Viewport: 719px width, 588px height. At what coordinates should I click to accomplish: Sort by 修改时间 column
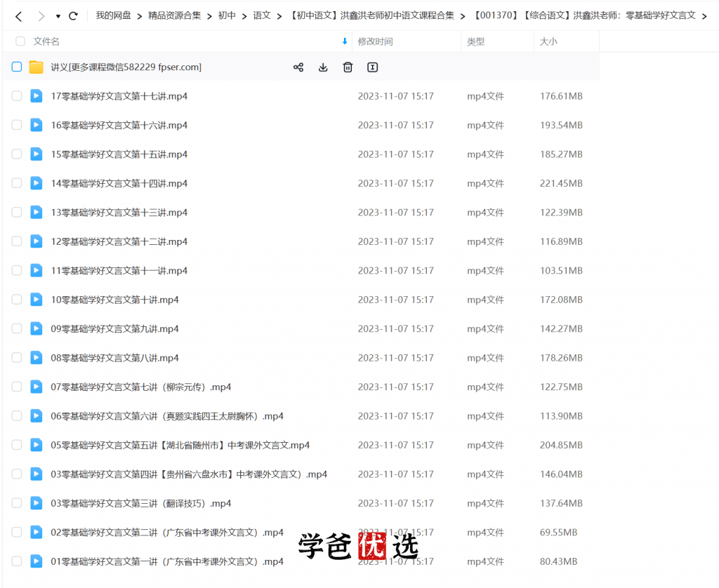[375, 41]
